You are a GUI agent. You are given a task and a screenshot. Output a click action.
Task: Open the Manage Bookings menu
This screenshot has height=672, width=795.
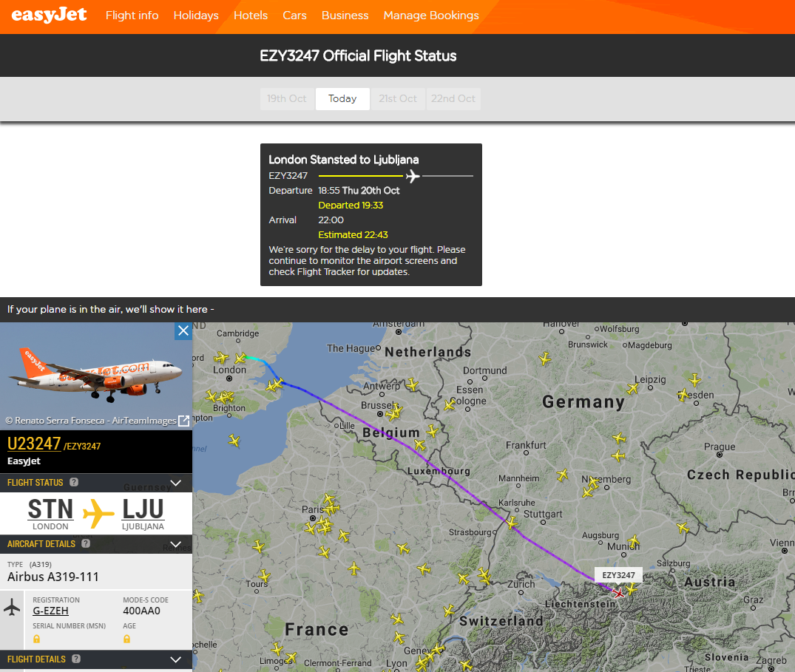[431, 15]
